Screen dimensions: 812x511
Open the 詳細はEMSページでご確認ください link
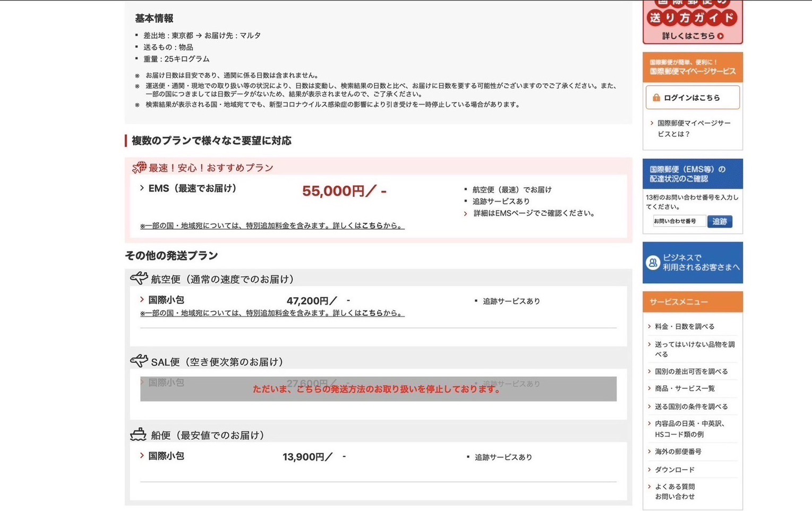pyautogui.click(x=533, y=213)
